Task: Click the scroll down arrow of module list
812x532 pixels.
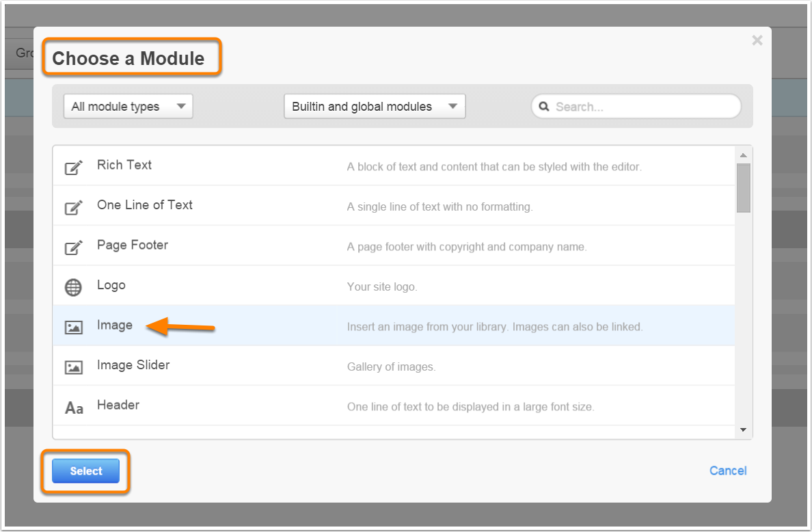Action: click(744, 430)
